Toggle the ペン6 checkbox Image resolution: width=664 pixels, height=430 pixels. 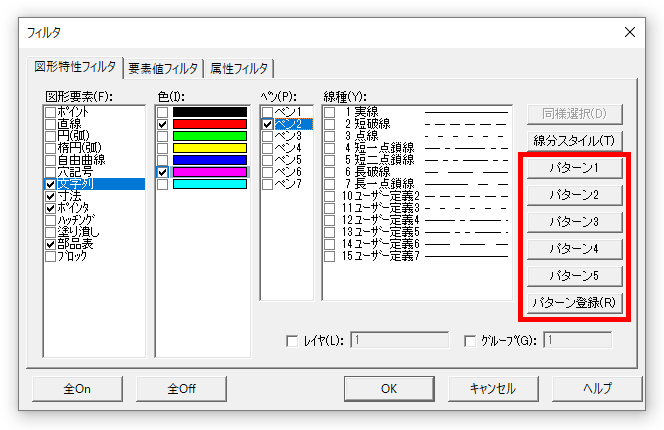[x=267, y=172]
